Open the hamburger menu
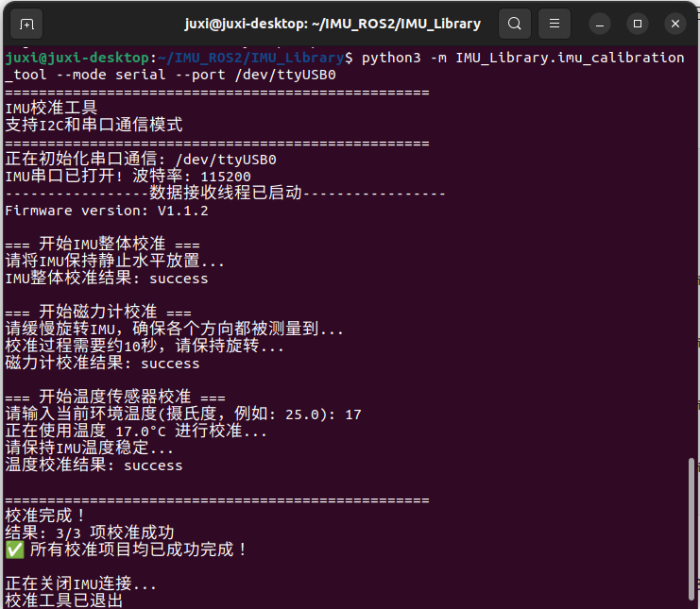 click(554, 24)
